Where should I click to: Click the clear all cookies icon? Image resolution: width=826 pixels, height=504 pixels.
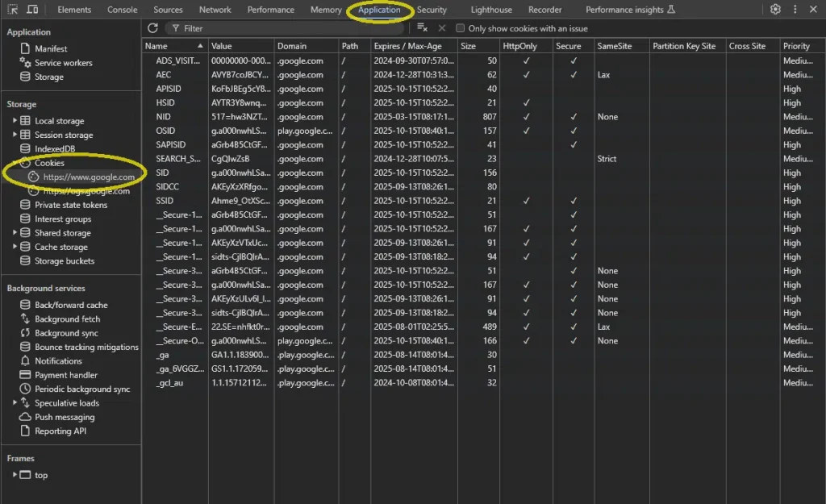[x=422, y=28]
